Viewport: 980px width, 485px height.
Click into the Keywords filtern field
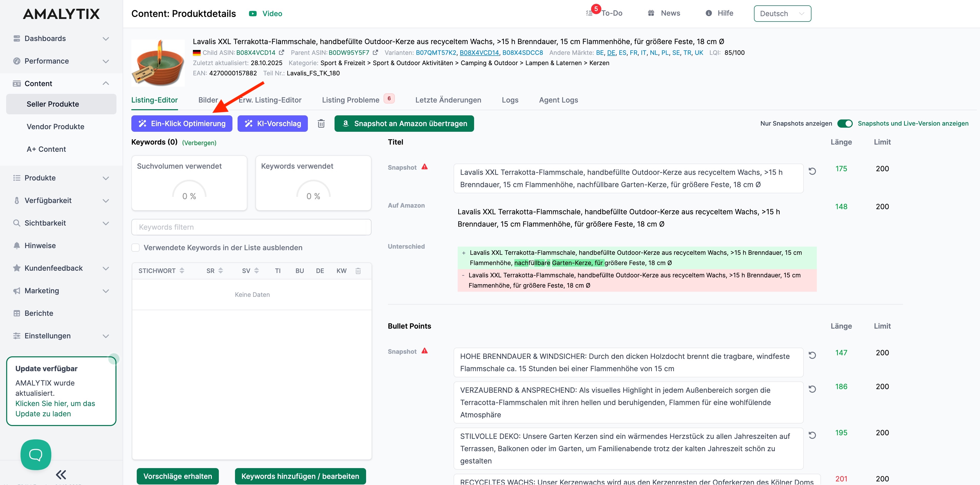click(251, 227)
